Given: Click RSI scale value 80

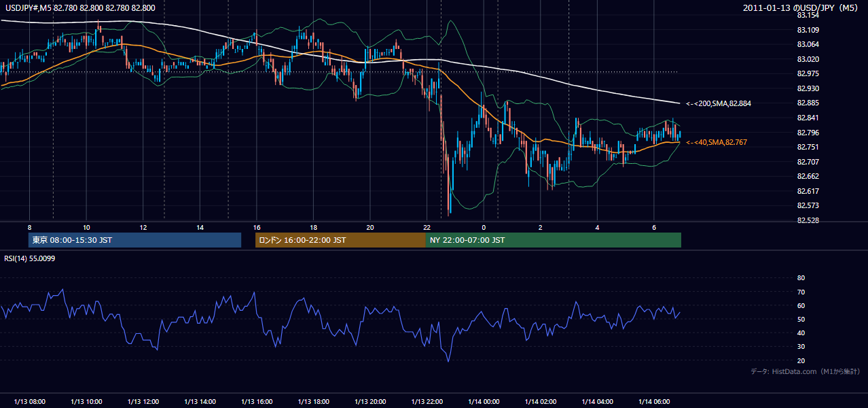Looking at the screenshot, I should pyautogui.click(x=801, y=278).
